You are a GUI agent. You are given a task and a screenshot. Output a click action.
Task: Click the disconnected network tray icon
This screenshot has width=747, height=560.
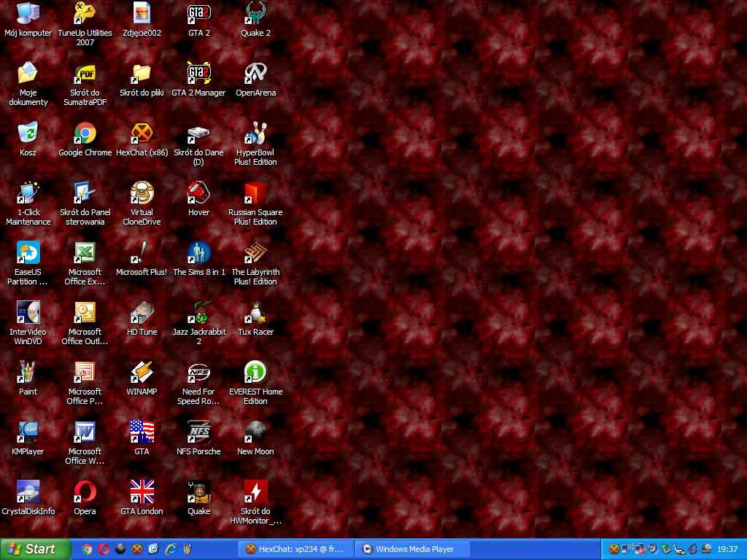(640, 549)
